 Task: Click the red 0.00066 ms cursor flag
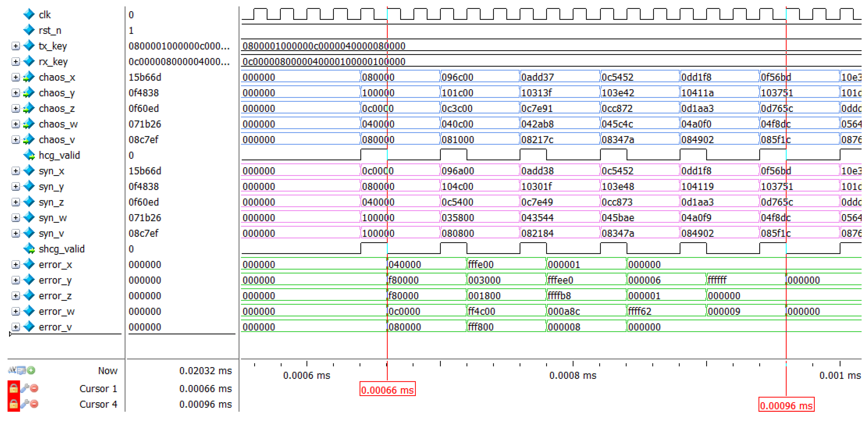(x=387, y=390)
